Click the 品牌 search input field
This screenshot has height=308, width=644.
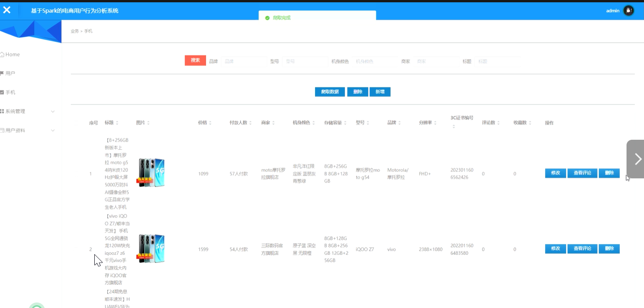click(x=243, y=61)
